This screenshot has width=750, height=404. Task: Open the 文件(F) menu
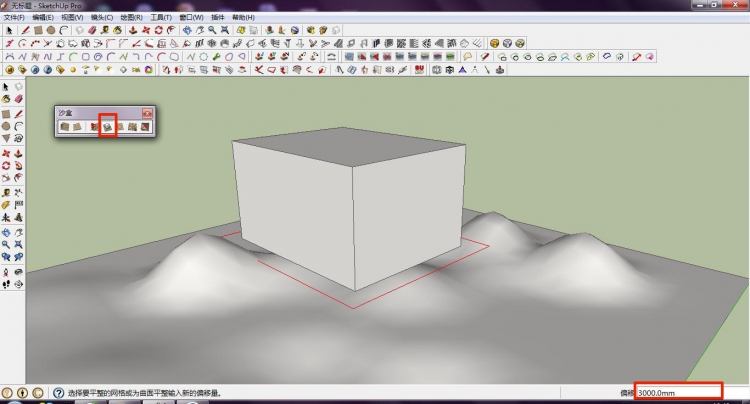tap(14, 18)
